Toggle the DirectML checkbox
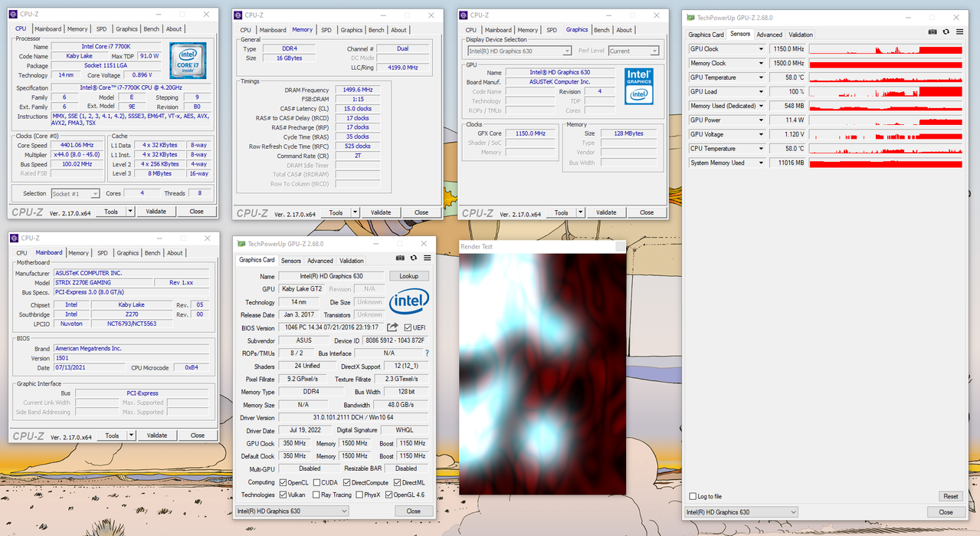The height and width of the screenshot is (536, 980). point(397,482)
